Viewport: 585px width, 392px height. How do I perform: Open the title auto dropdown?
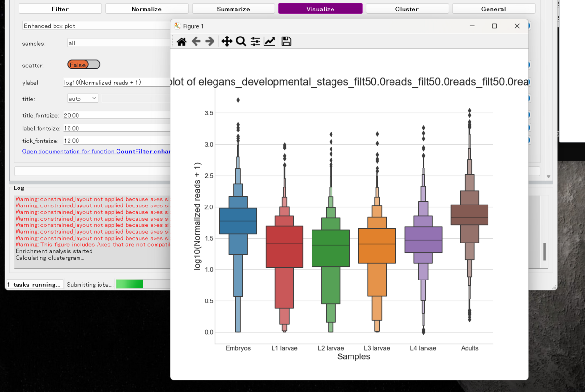tap(82, 98)
